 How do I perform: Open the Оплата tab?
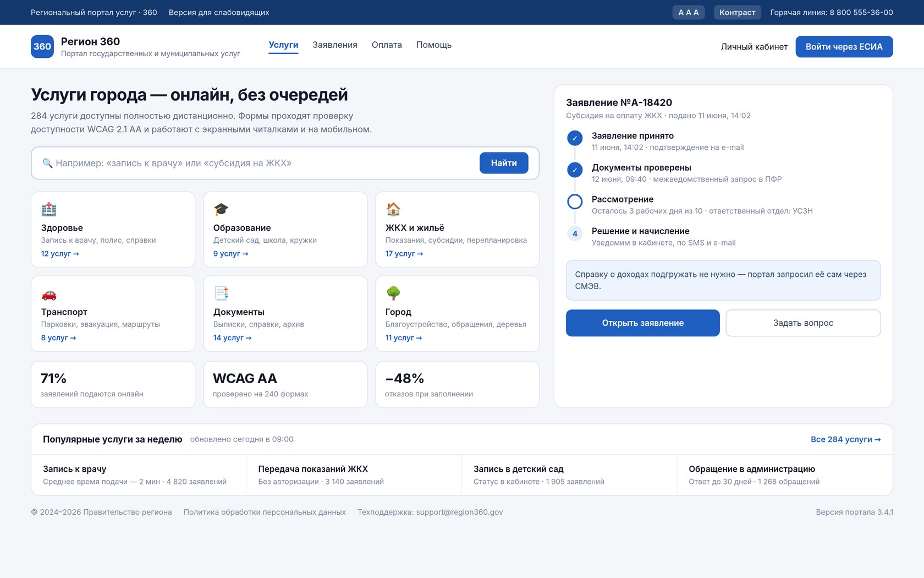click(387, 45)
